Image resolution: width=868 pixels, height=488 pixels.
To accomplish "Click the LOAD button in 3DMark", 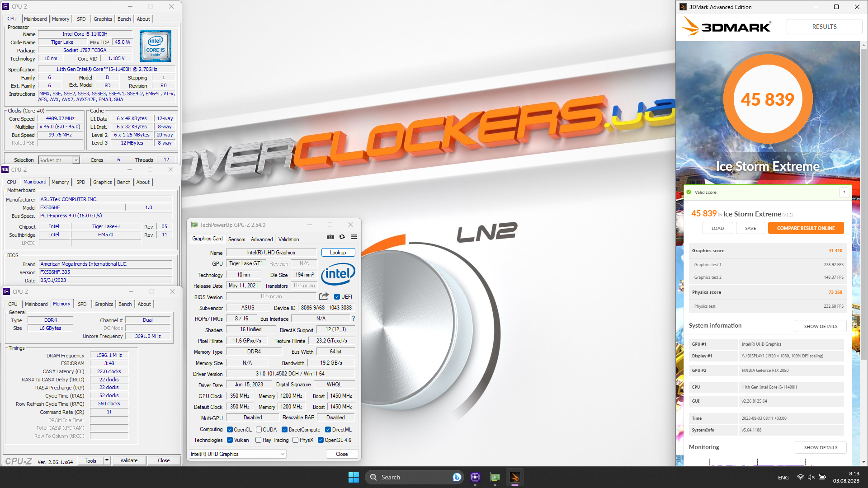I will click(717, 228).
